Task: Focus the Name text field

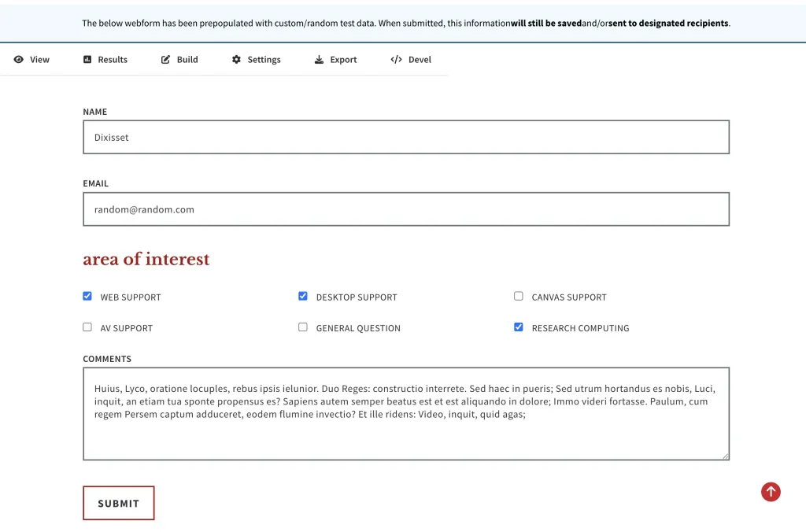Action: coord(406,137)
